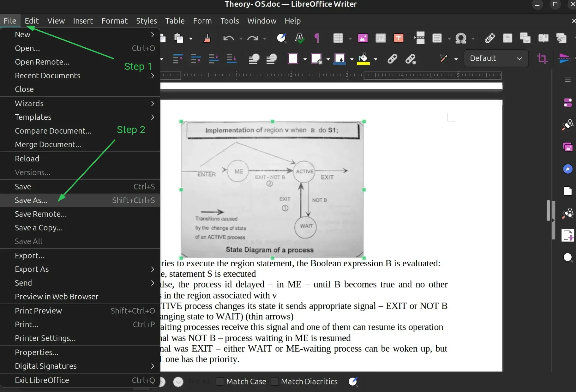The height and width of the screenshot is (392, 576).
Task: Click the Insert Image icon
Action: [363, 38]
